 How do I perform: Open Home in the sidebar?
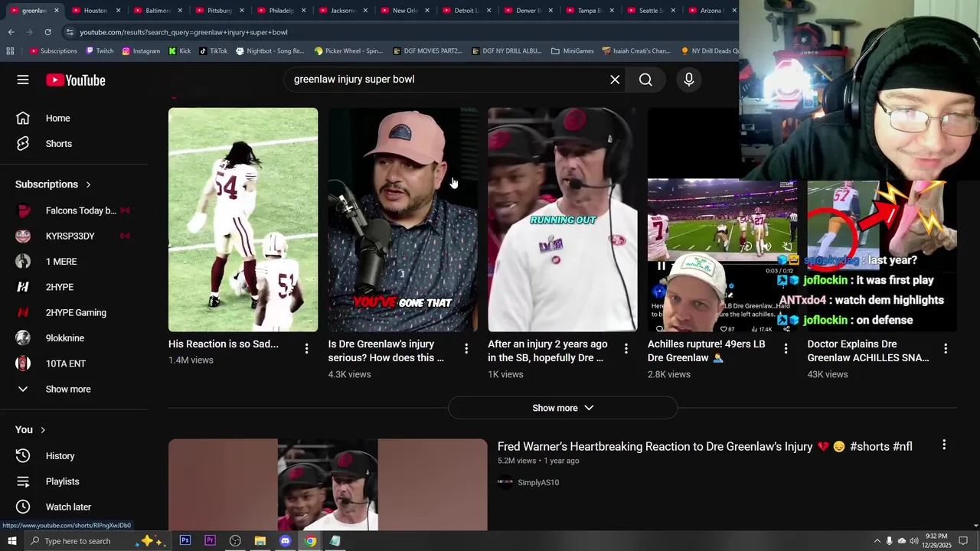[74, 118]
